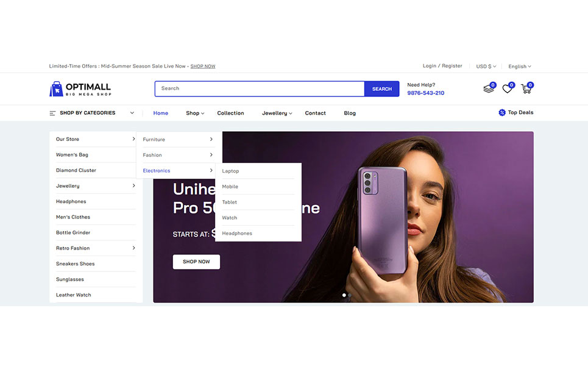Click the SHOP NOW banner button

tap(196, 262)
